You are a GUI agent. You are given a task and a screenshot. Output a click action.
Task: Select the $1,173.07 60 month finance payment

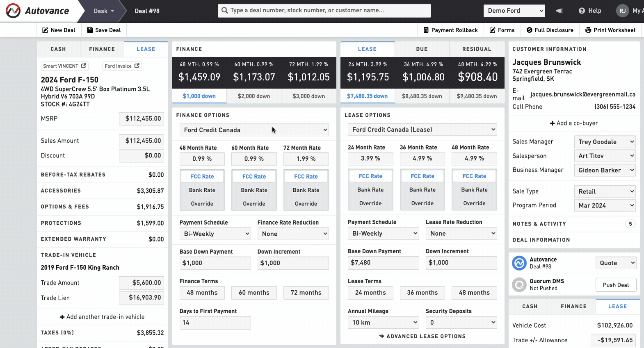pyautogui.click(x=254, y=73)
